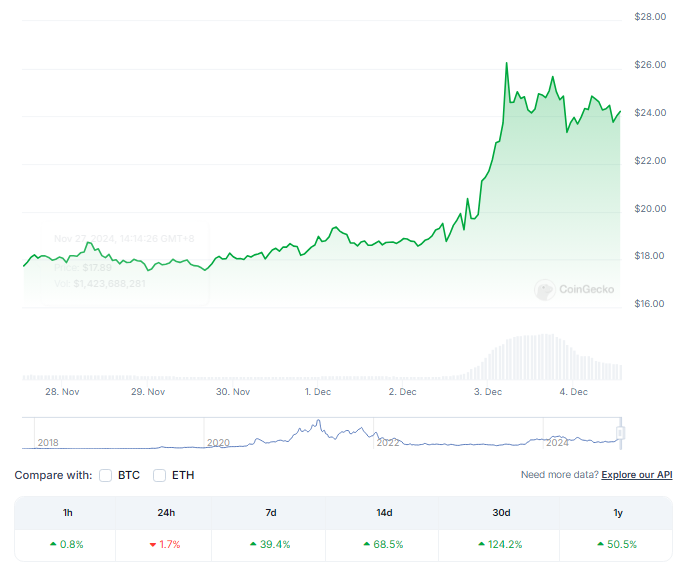Viewport: 688px width, 572px height.
Task: Click the 3. Dec date on the chart axis
Action: click(487, 392)
